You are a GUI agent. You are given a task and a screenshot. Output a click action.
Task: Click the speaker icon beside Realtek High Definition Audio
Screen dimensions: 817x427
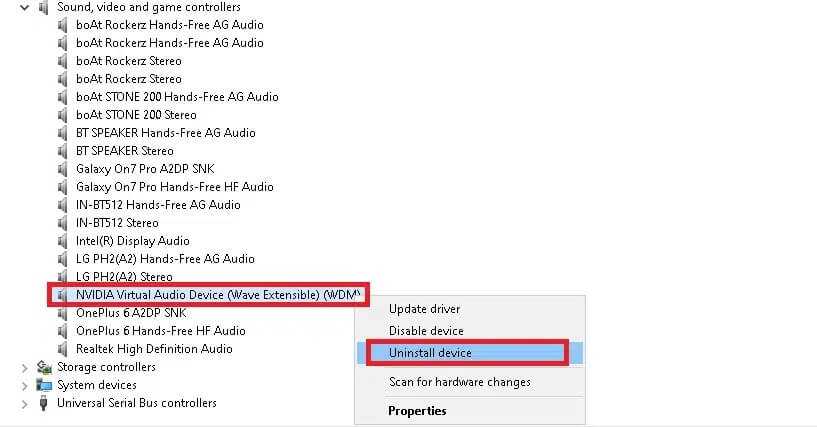coord(63,349)
